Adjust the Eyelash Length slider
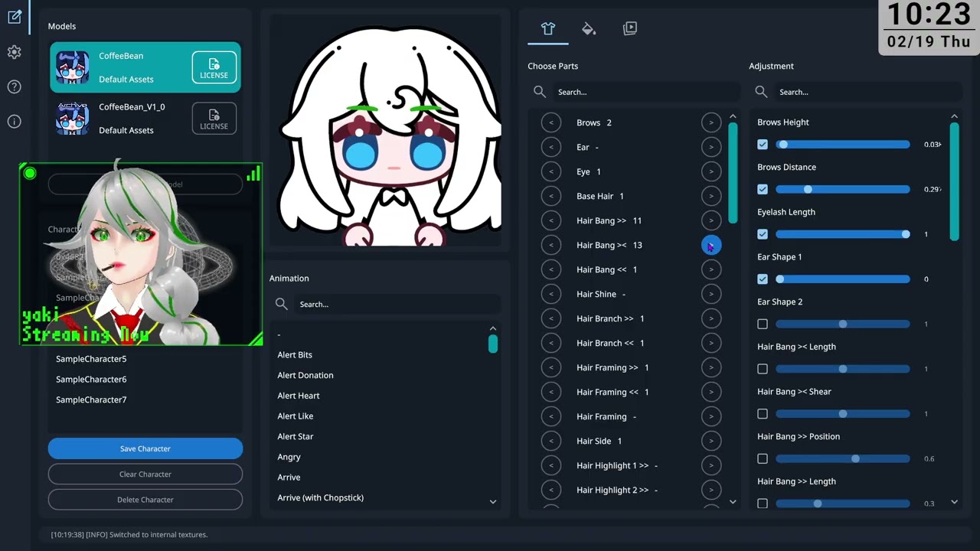The width and height of the screenshot is (980, 551). pyautogui.click(x=842, y=234)
